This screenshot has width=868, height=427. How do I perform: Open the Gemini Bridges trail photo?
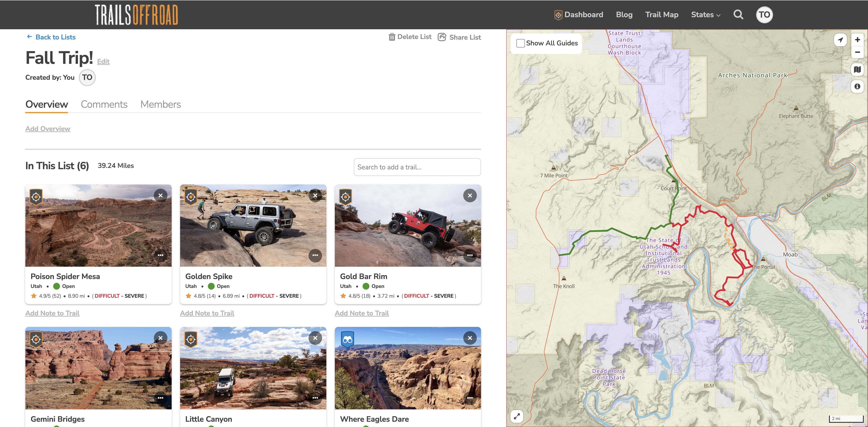98,368
